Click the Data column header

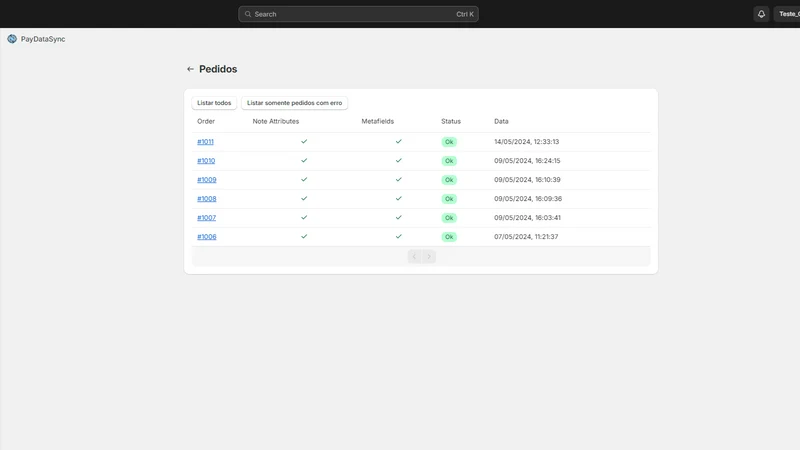click(x=501, y=121)
